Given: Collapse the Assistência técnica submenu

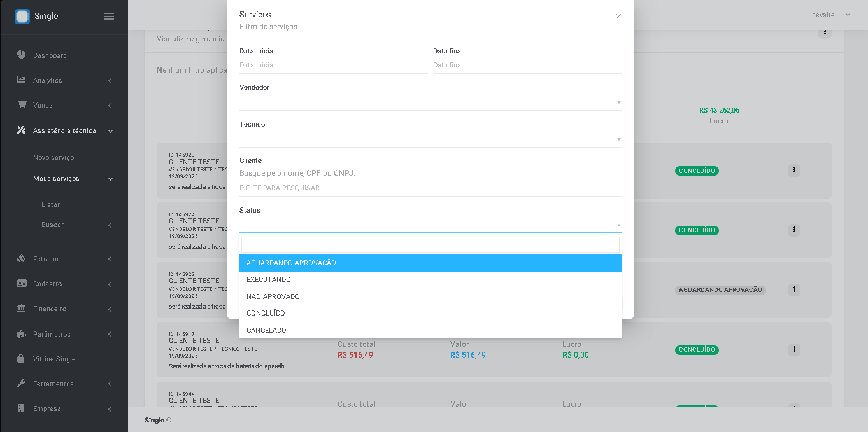Looking at the screenshot, I should pos(110,131).
